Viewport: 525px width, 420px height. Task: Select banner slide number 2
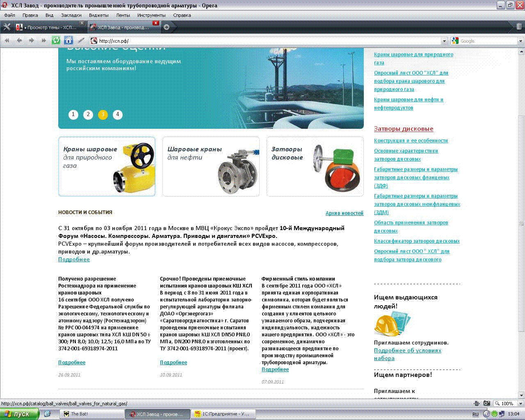pyautogui.click(x=88, y=114)
